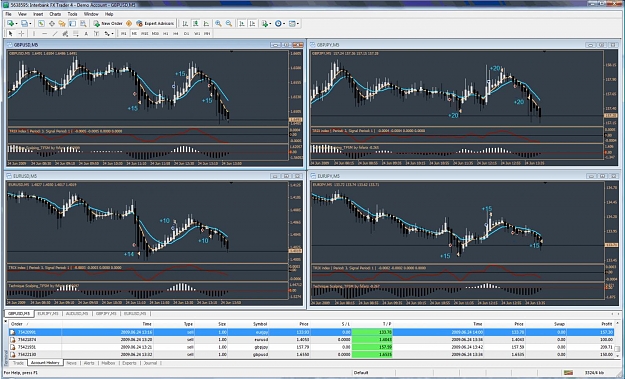Open the View menu
This screenshot has height=379, width=625.
coord(22,14)
